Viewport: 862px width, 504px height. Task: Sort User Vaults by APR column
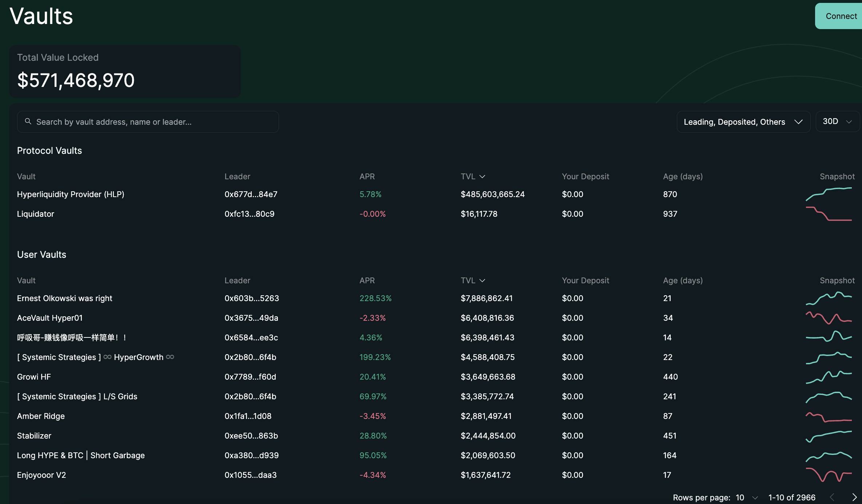(367, 281)
